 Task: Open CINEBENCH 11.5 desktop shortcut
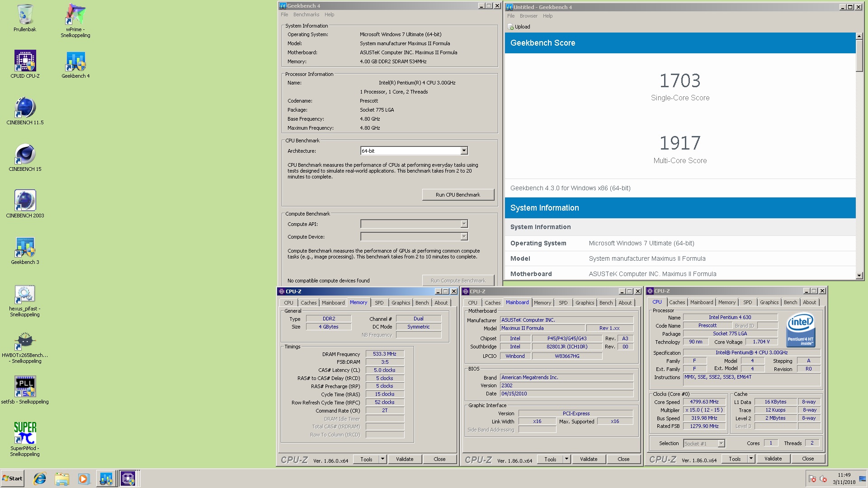click(25, 111)
